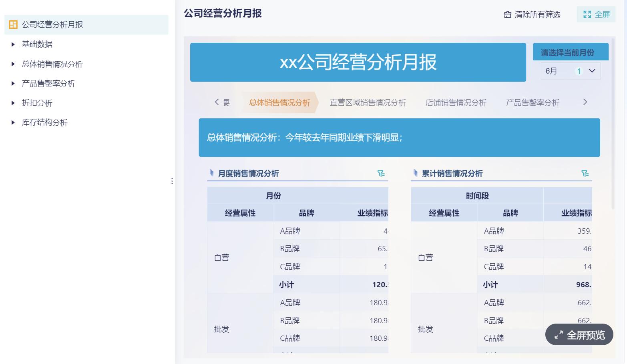Click the clear filter icon near 清除所有筛选

[x=508, y=15]
